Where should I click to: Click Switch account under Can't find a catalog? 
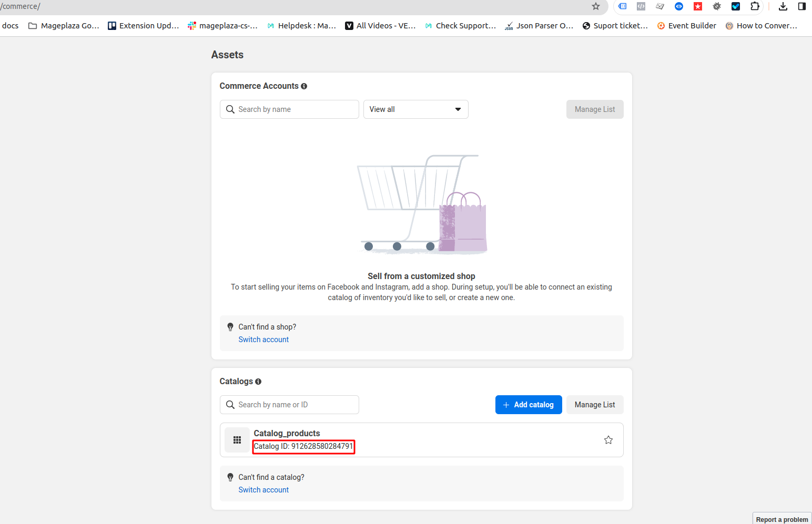click(263, 490)
